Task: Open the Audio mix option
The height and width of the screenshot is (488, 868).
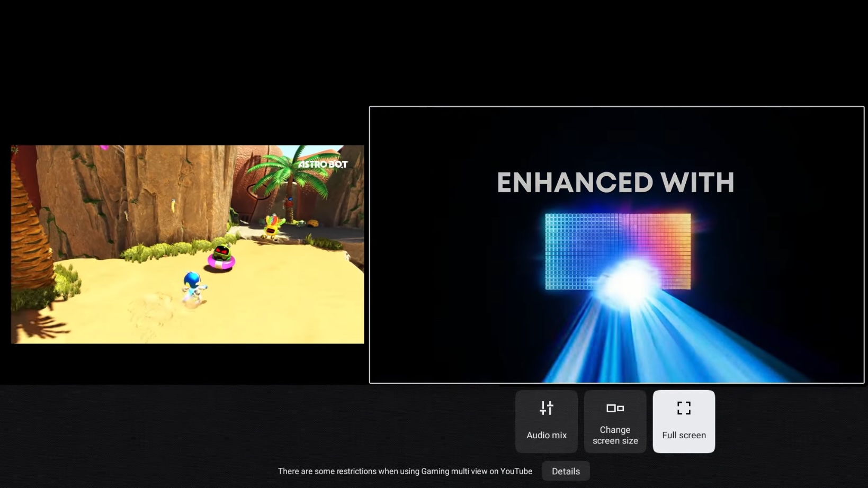Action: point(546,421)
